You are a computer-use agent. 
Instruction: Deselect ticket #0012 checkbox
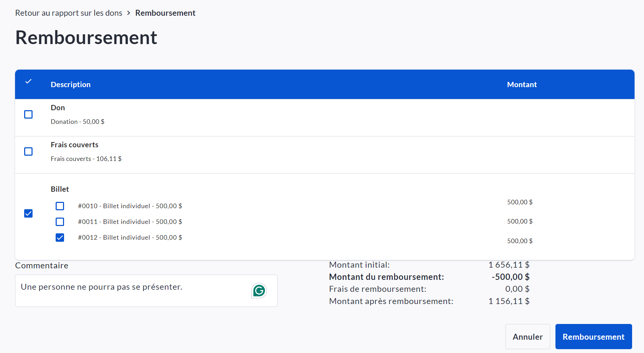(x=60, y=238)
